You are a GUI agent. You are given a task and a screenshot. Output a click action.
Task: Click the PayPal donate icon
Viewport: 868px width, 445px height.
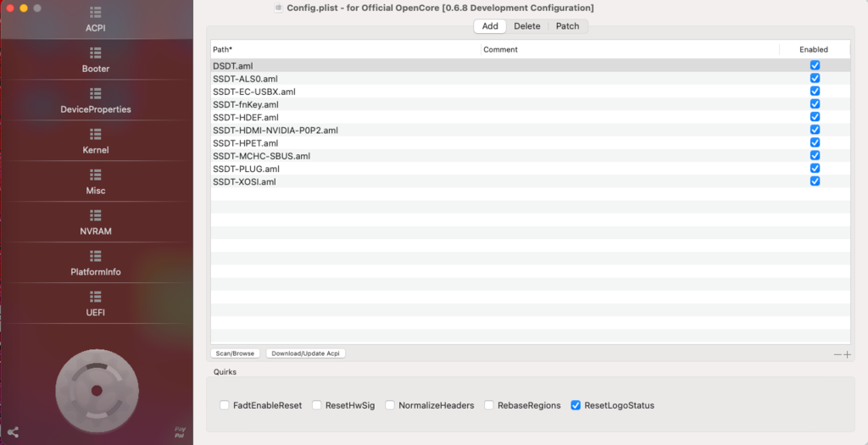[180, 431]
